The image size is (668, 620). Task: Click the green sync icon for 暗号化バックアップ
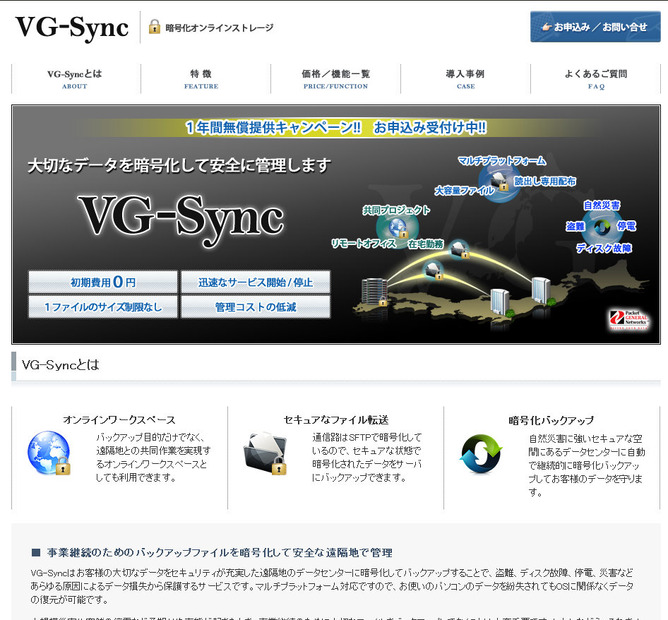[x=481, y=454]
